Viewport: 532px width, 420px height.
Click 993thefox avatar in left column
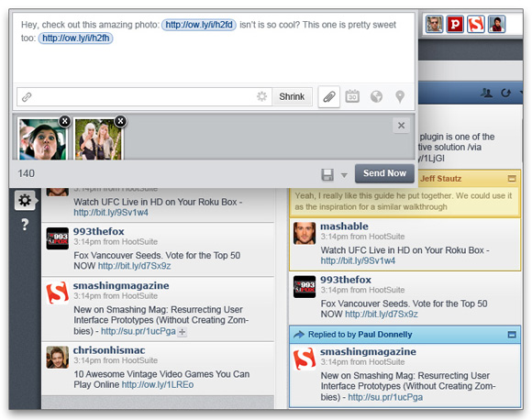58,238
